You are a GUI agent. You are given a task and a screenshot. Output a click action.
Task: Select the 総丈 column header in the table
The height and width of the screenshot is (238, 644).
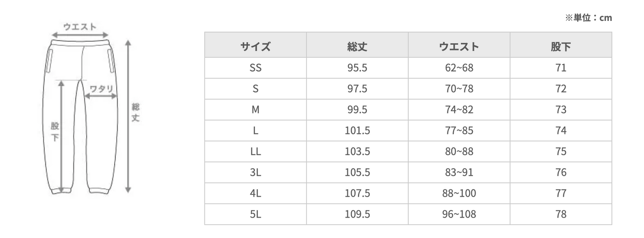tap(357, 46)
